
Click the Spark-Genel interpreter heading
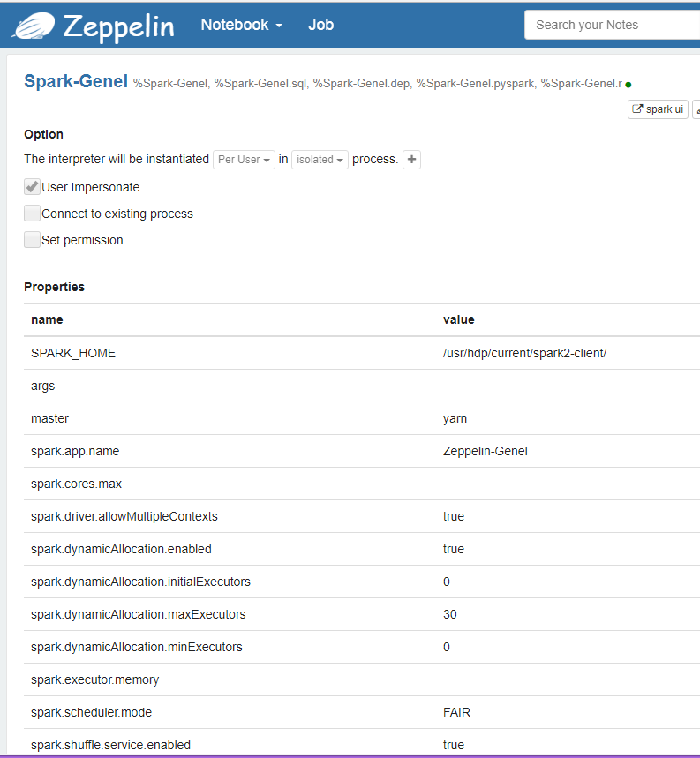[76, 82]
